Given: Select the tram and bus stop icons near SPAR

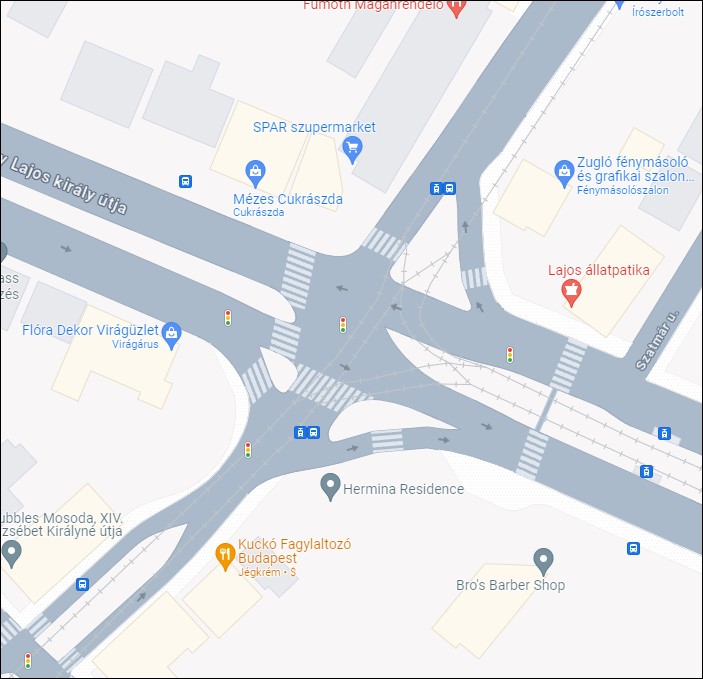Looking at the screenshot, I should [443, 188].
